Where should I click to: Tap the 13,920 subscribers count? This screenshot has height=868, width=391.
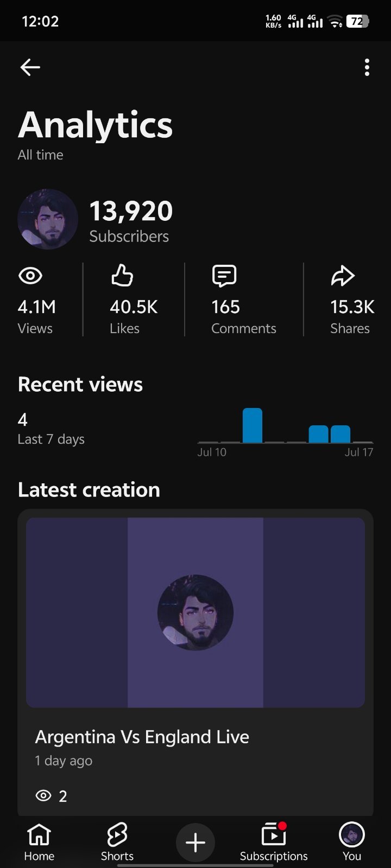(x=131, y=211)
